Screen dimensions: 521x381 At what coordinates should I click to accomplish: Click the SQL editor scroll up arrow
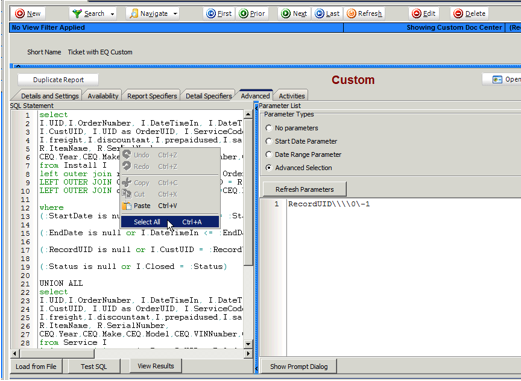[x=248, y=114]
